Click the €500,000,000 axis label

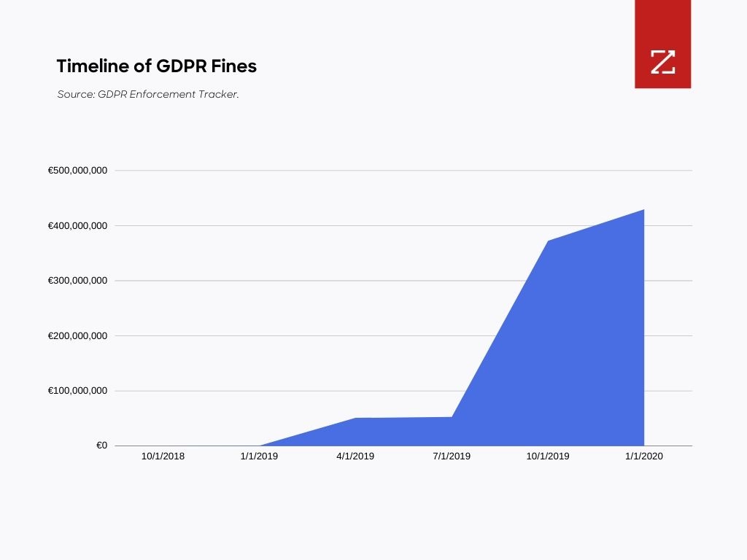(x=77, y=171)
